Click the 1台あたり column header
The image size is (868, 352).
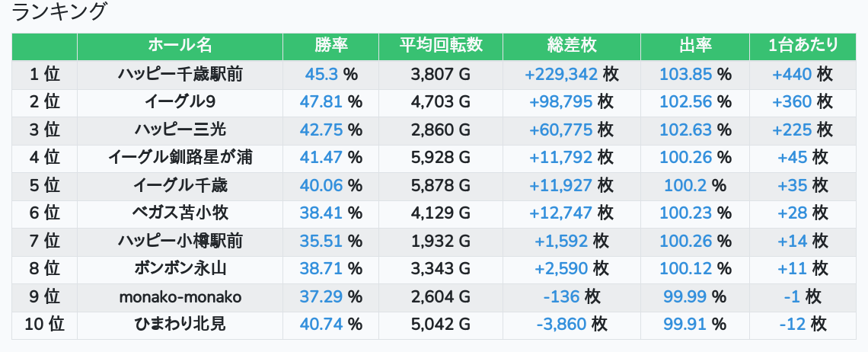tap(803, 46)
